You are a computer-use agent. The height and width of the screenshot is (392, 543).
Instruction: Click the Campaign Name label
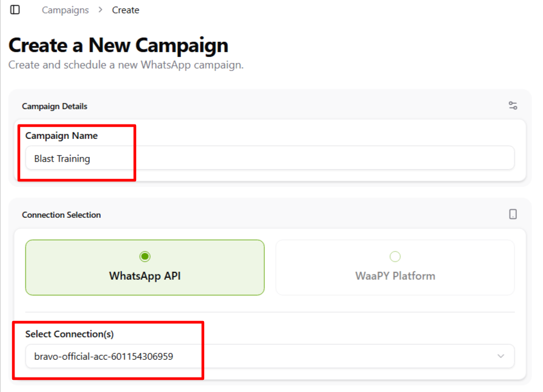pyautogui.click(x=61, y=136)
